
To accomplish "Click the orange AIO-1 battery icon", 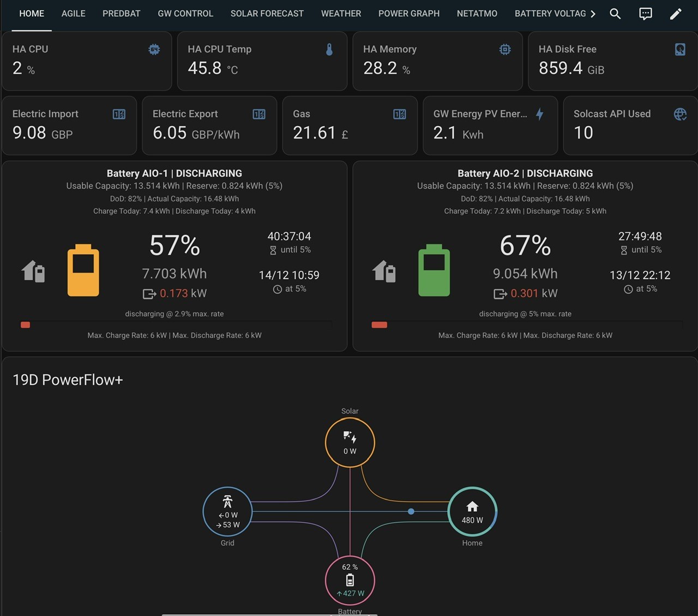I will coord(83,270).
